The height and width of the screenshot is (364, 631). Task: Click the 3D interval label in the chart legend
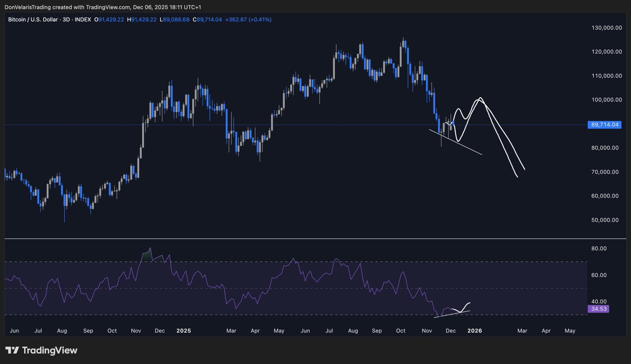(66, 20)
